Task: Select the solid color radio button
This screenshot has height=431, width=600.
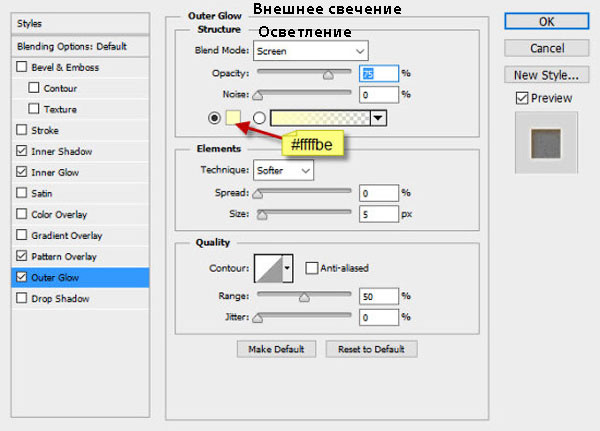Action: tap(214, 118)
